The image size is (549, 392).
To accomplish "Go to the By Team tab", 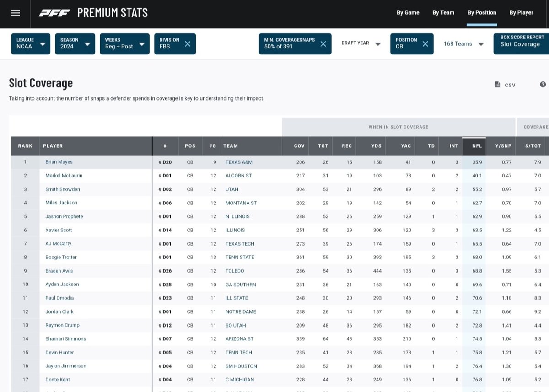I will click(443, 13).
